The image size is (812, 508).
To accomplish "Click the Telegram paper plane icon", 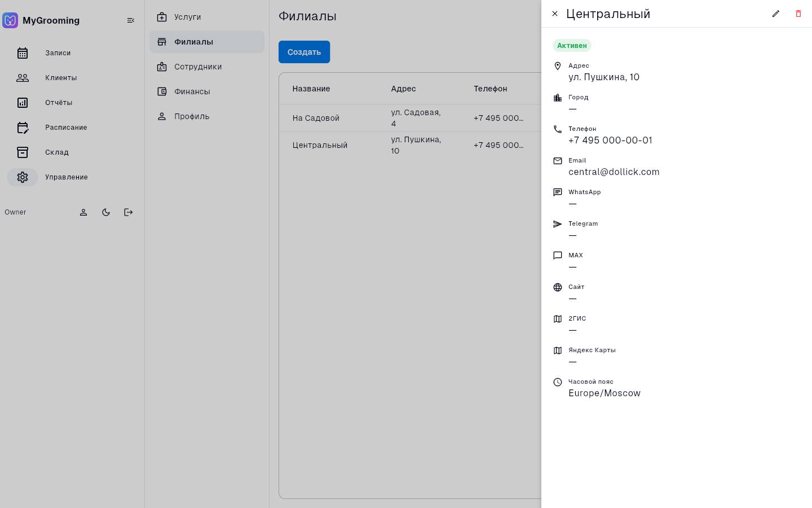I will coord(558,224).
